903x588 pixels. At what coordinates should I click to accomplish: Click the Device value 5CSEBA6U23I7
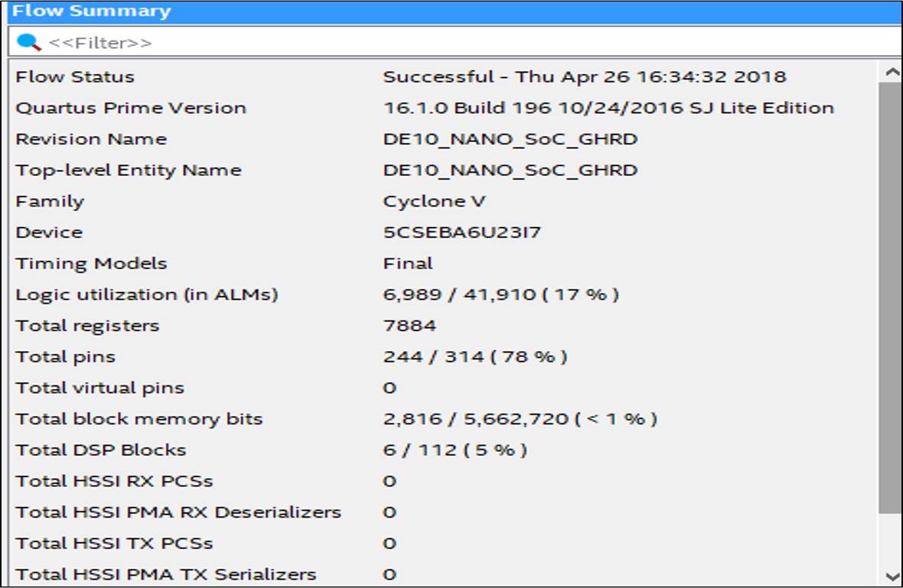[x=461, y=232]
